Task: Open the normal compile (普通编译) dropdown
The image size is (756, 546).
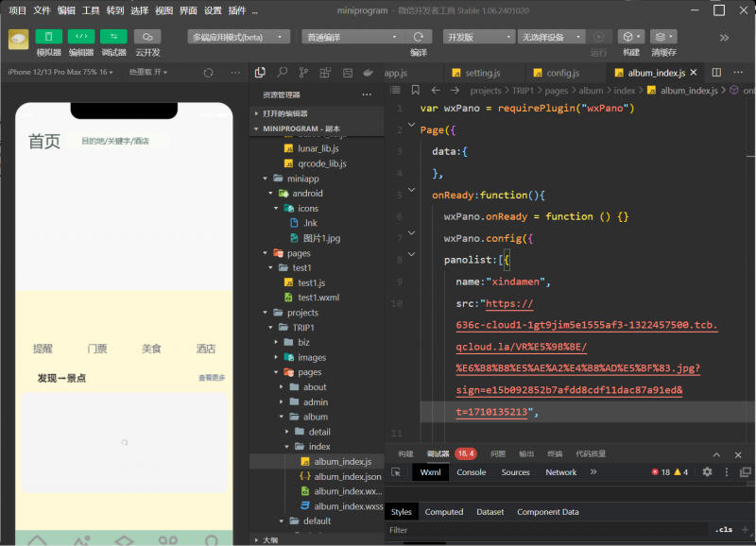Action: click(x=352, y=37)
